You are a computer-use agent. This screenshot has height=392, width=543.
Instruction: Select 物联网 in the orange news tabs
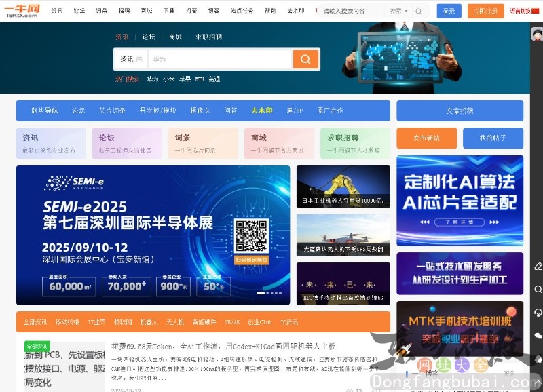(x=123, y=321)
